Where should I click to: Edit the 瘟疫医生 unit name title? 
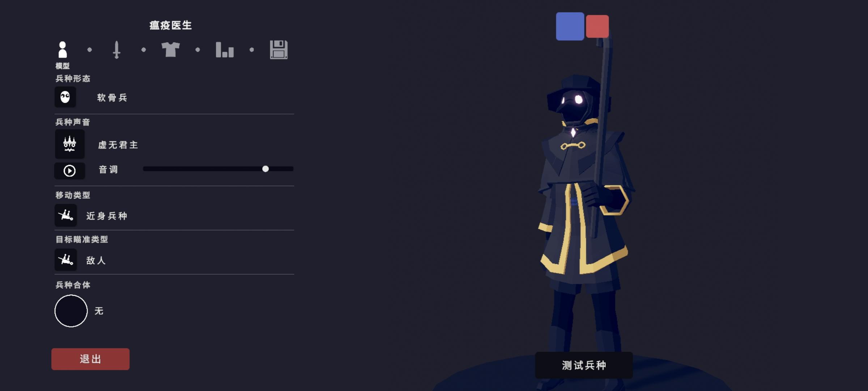(x=170, y=25)
